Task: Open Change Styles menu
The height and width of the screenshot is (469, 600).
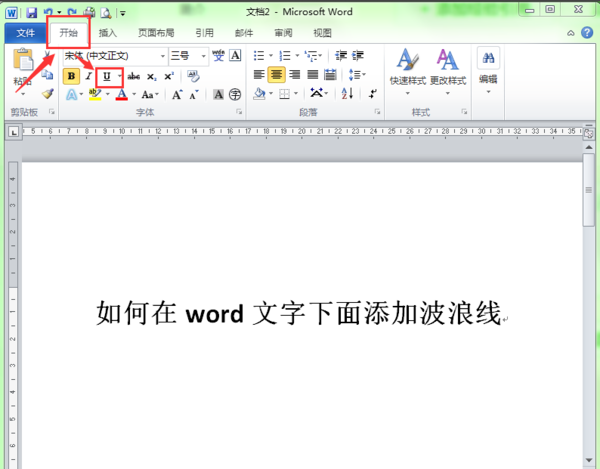Action: click(x=448, y=72)
